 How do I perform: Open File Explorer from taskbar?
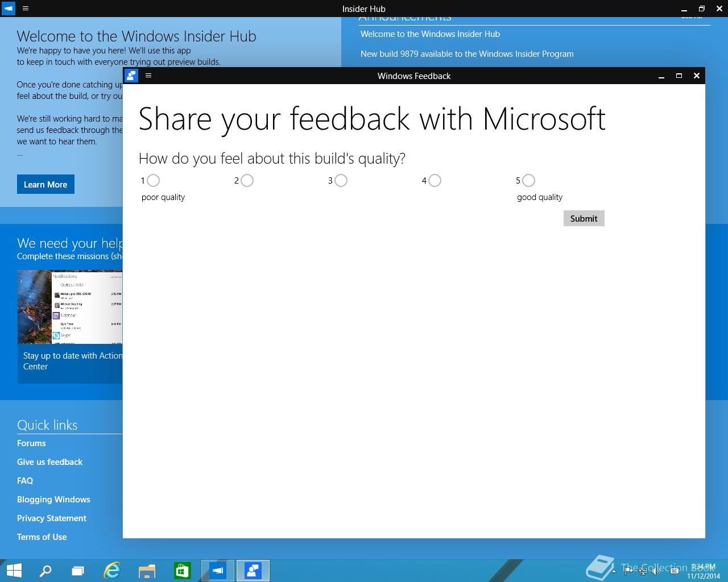pos(147,571)
